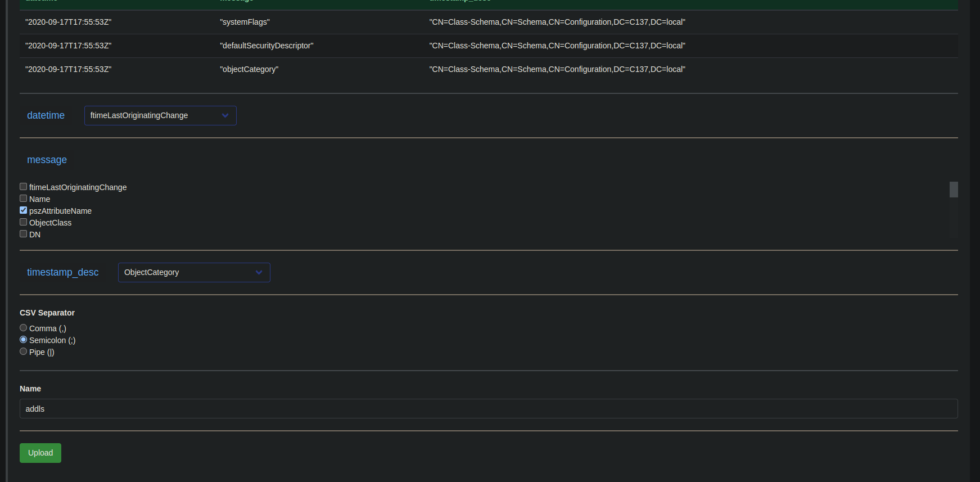980x482 pixels.
Task: Tick the ObjectClass checkbox
Action: coord(24,222)
